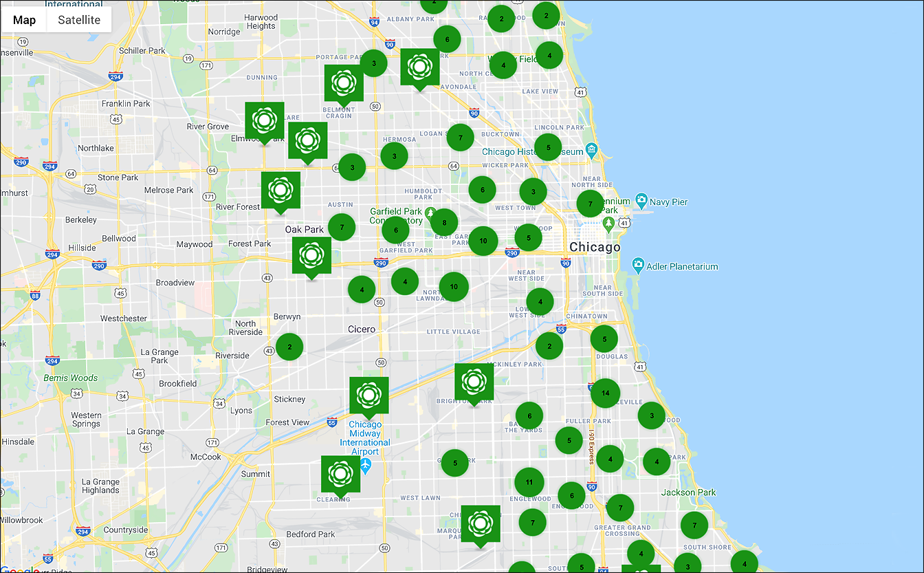The image size is (924, 573).
Task: Select the flower marker at Brighton Park
Action: pyautogui.click(x=474, y=382)
